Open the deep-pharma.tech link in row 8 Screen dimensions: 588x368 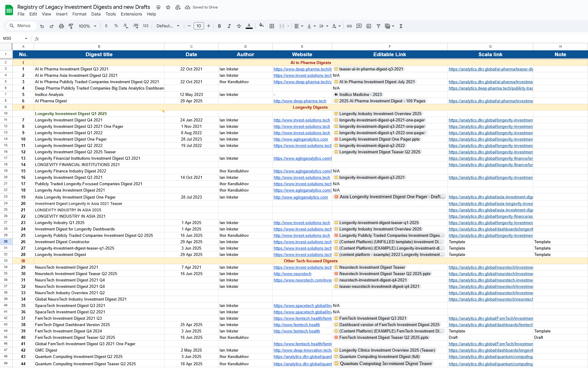pos(300,101)
